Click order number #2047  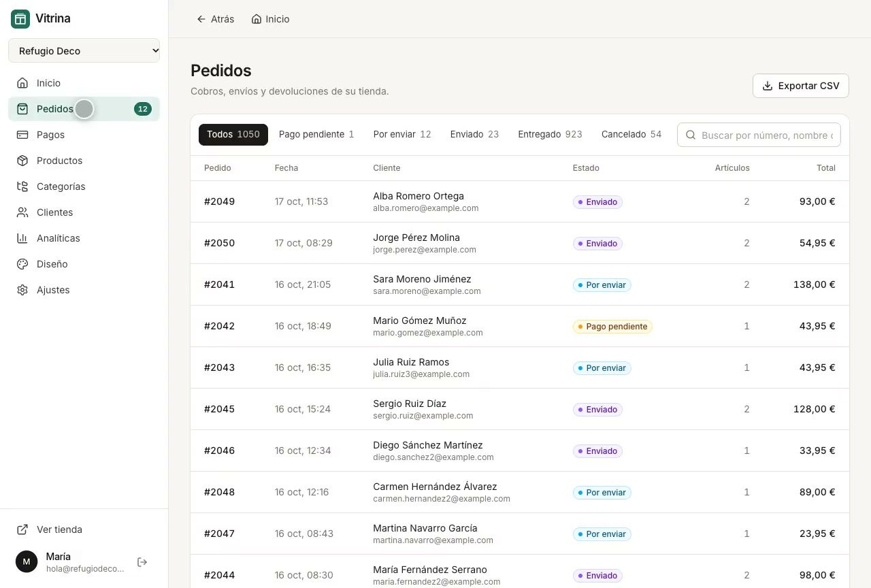pyautogui.click(x=219, y=534)
